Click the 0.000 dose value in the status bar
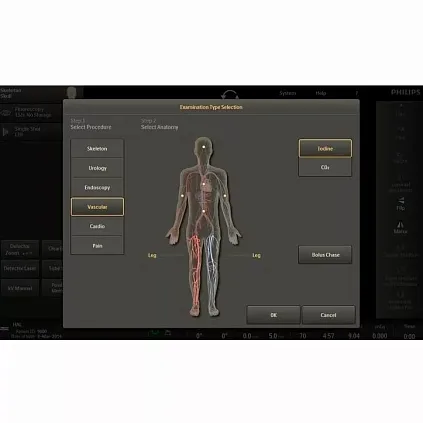 coord(380,336)
